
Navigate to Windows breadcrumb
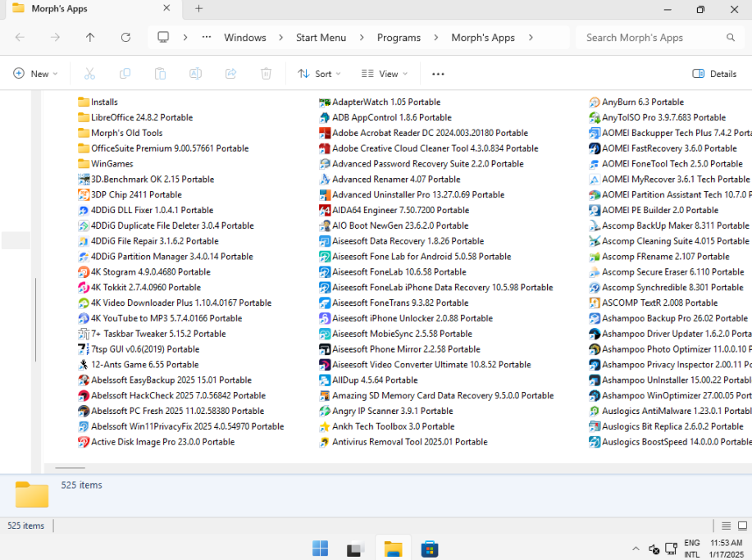245,38
